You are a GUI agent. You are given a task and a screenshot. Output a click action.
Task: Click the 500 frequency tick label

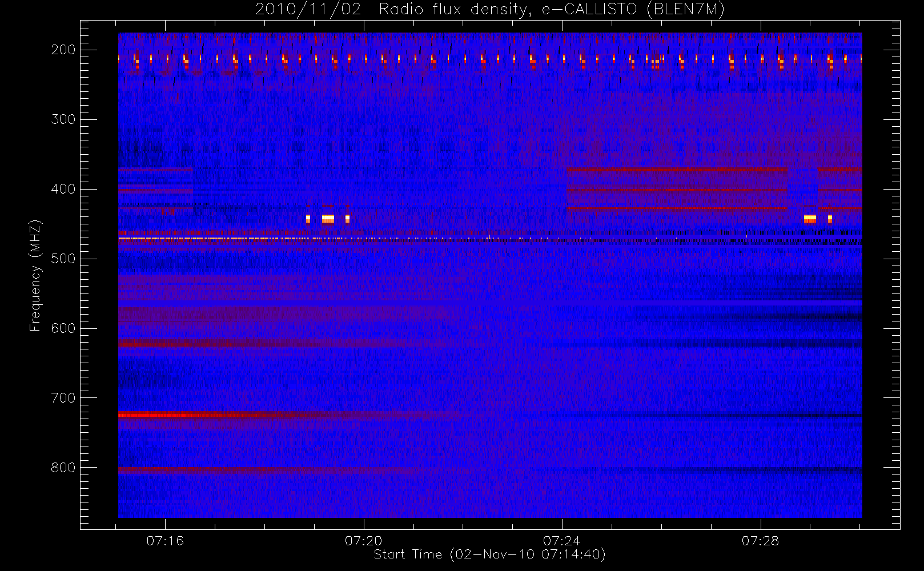point(63,259)
